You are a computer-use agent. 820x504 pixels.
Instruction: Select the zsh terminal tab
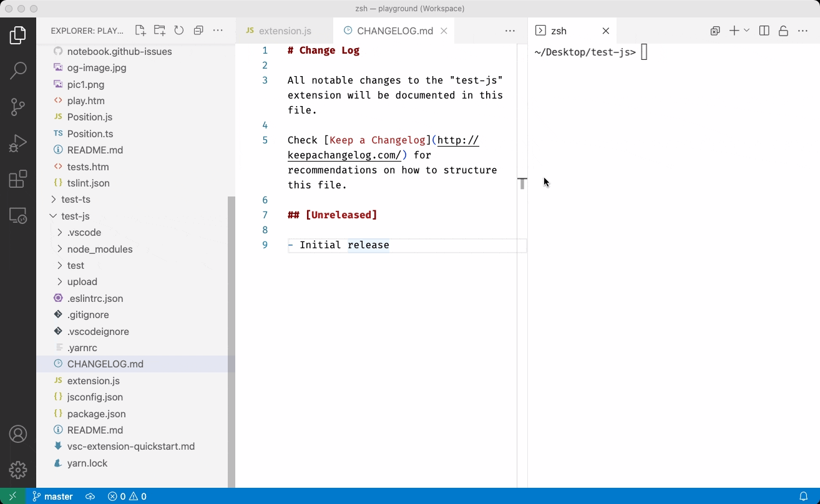[560, 30]
